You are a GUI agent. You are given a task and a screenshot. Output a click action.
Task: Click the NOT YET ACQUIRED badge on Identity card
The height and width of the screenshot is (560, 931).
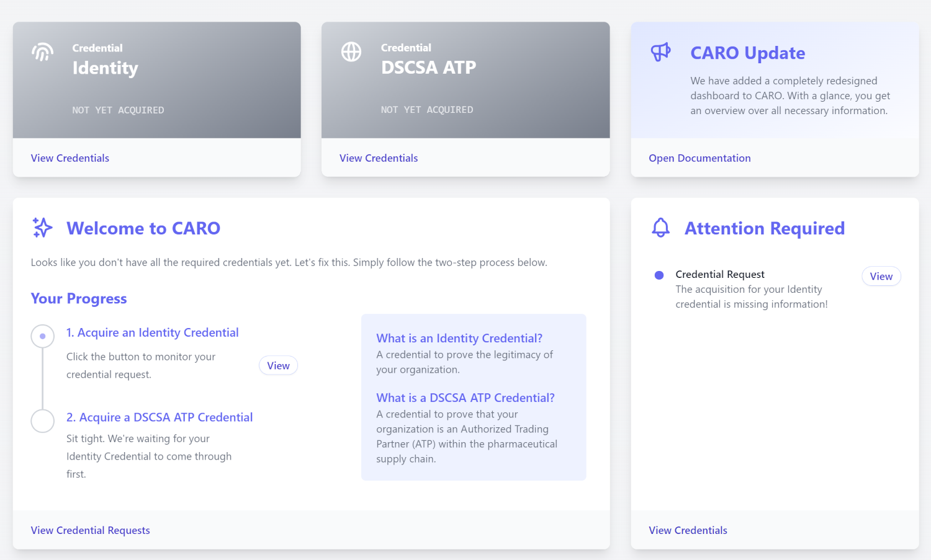[118, 110]
